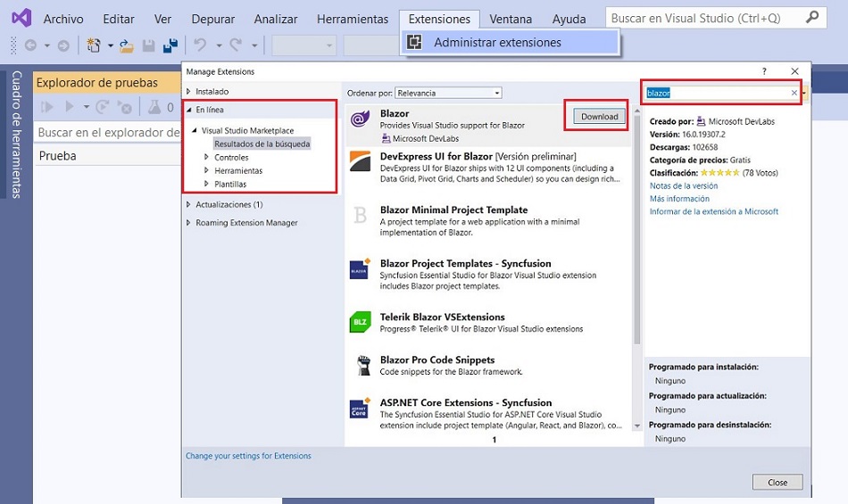Click the Undo arrow icon
Screen dimensions: 848x504
[201, 45]
